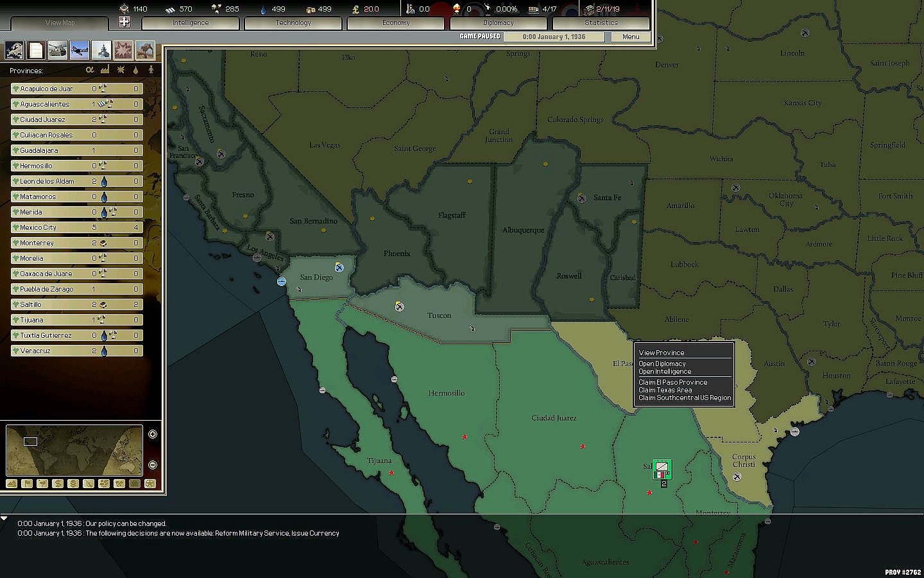
Task: Switch to the political flag map mode
Action: [27, 484]
